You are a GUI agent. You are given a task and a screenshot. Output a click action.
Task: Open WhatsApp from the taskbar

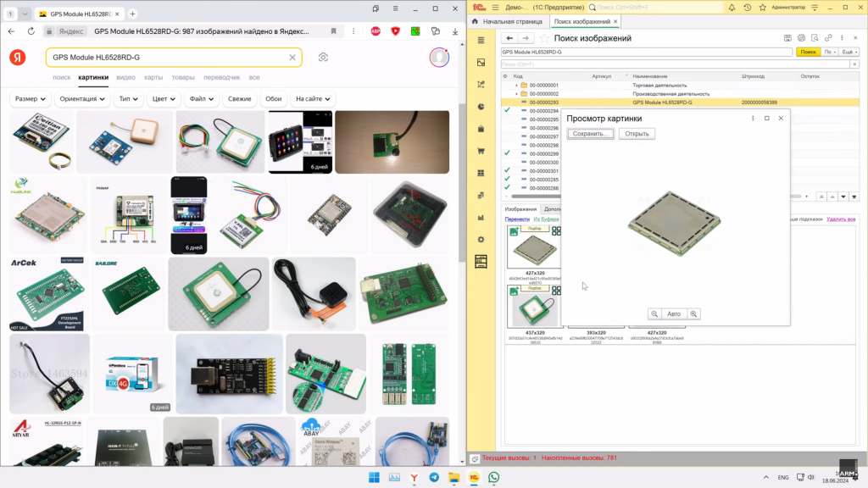coord(493,478)
